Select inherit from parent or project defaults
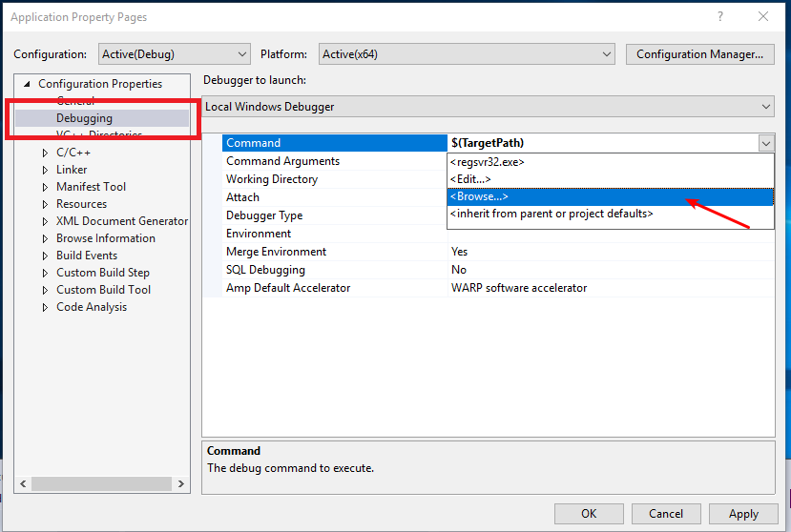The image size is (791, 532). pos(552,214)
